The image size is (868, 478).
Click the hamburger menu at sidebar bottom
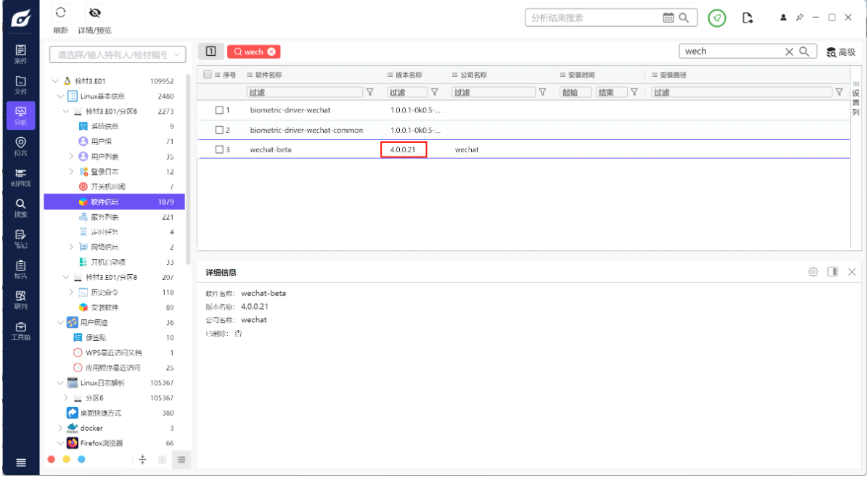(x=21, y=463)
